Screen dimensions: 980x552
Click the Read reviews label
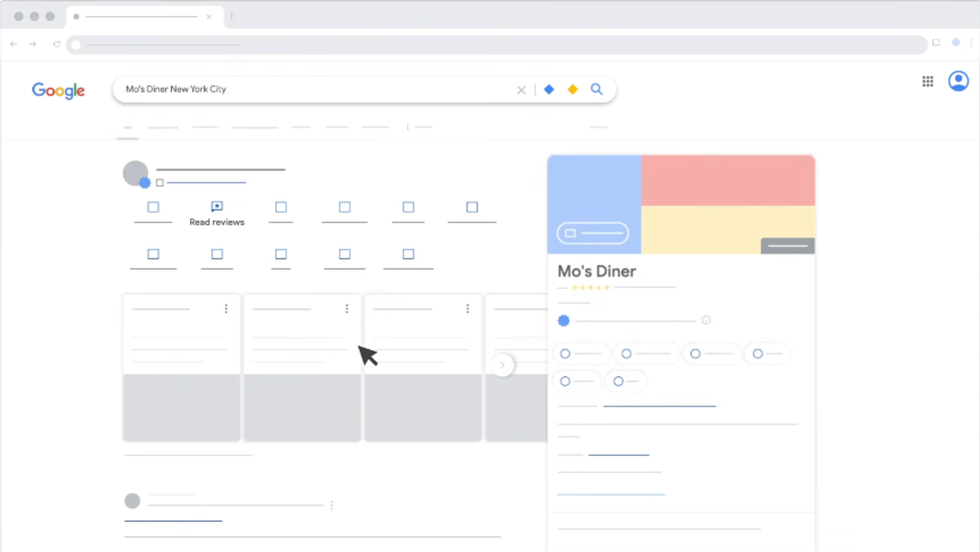pyautogui.click(x=217, y=222)
